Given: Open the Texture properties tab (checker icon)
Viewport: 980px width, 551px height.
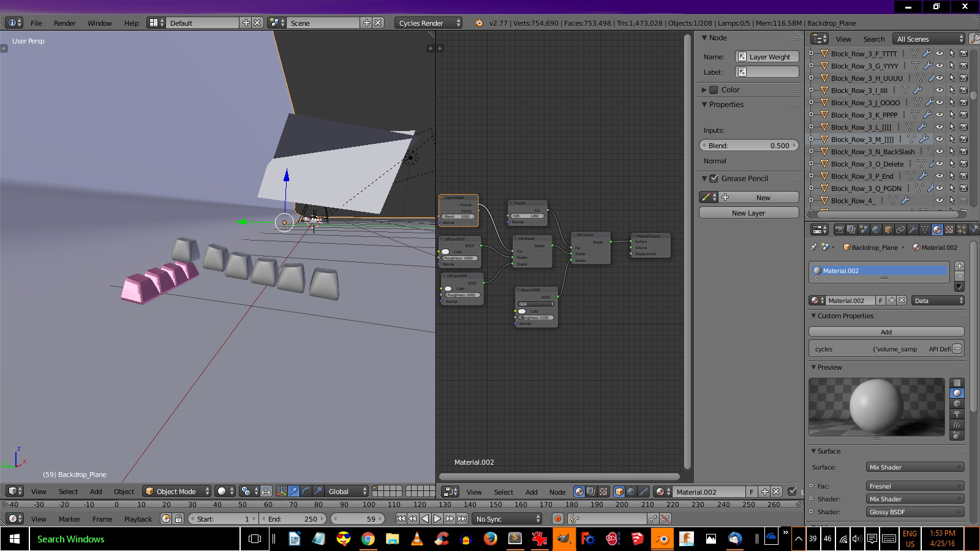Looking at the screenshot, I should click(x=949, y=230).
